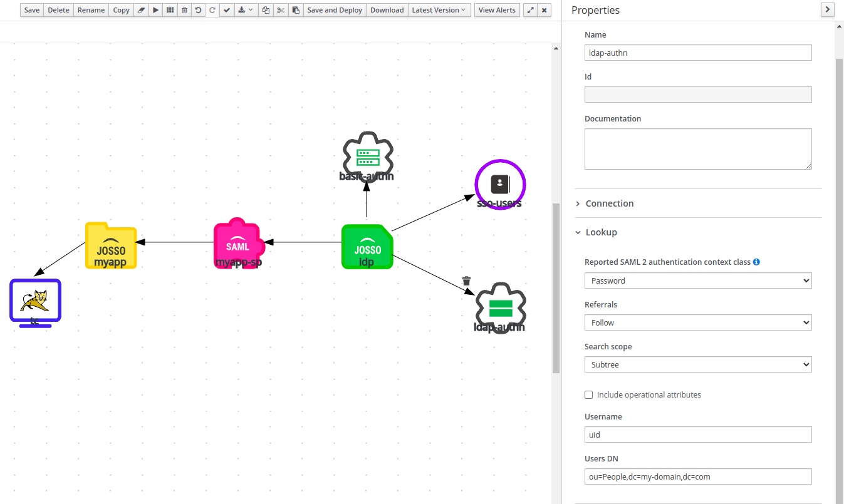Image resolution: width=844 pixels, height=504 pixels.
Task: Click the View Alerts button
Action: 497,10
